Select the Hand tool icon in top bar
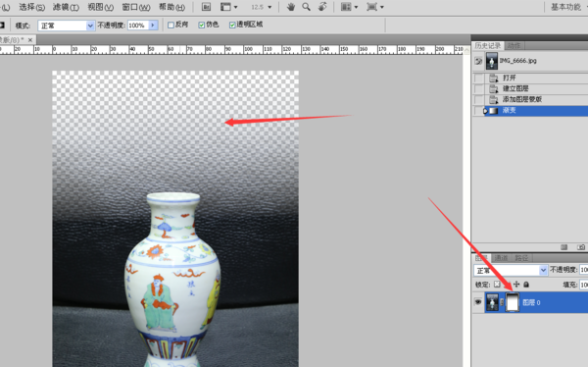The height and width of the screenshot is (367, 588). [x=291, y=7]
